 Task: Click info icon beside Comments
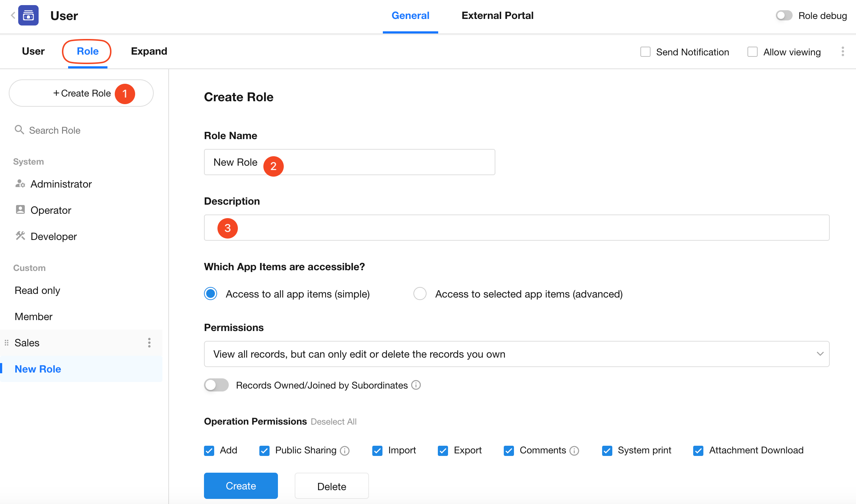tap(574, 451)
